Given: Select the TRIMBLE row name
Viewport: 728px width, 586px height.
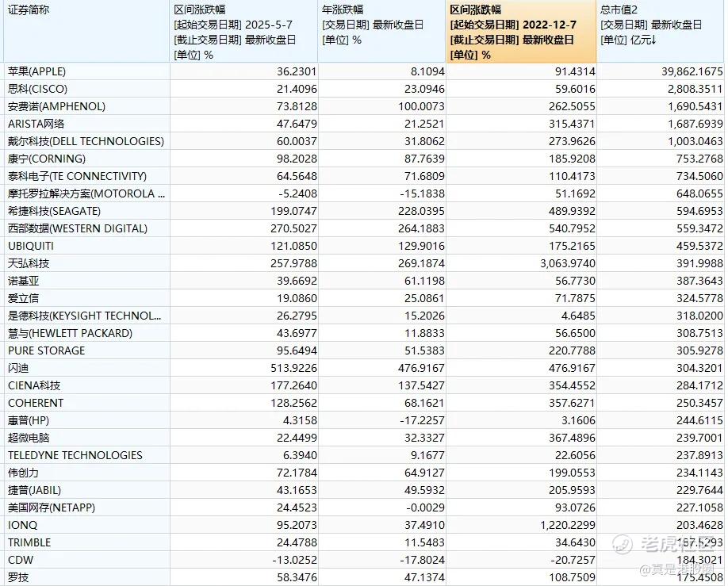Looking at the screenshot, I should pyautogui.click(x=29, y=542).
